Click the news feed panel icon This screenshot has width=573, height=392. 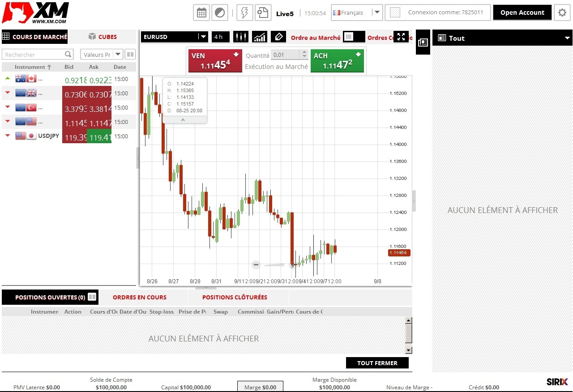423,43
